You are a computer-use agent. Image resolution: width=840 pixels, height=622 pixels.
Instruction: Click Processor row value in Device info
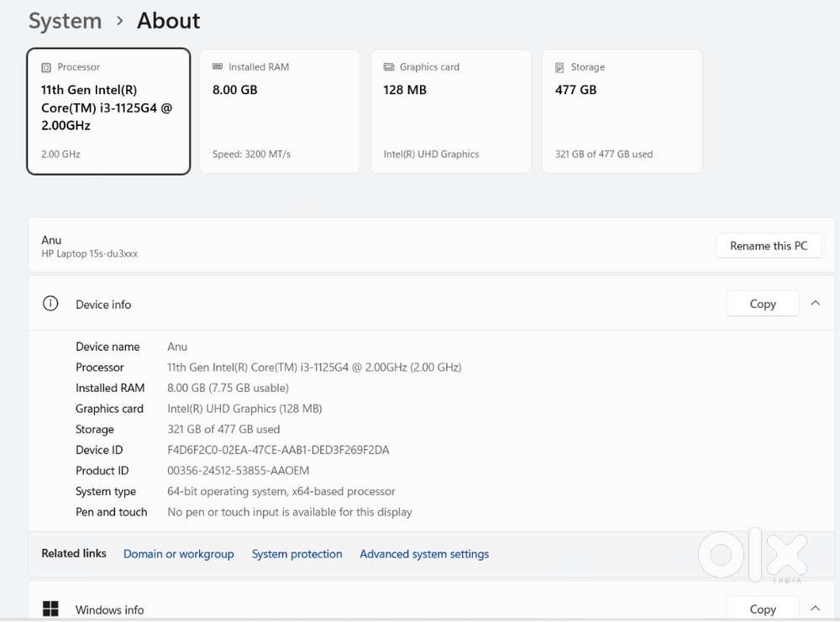tap(314, 368)
